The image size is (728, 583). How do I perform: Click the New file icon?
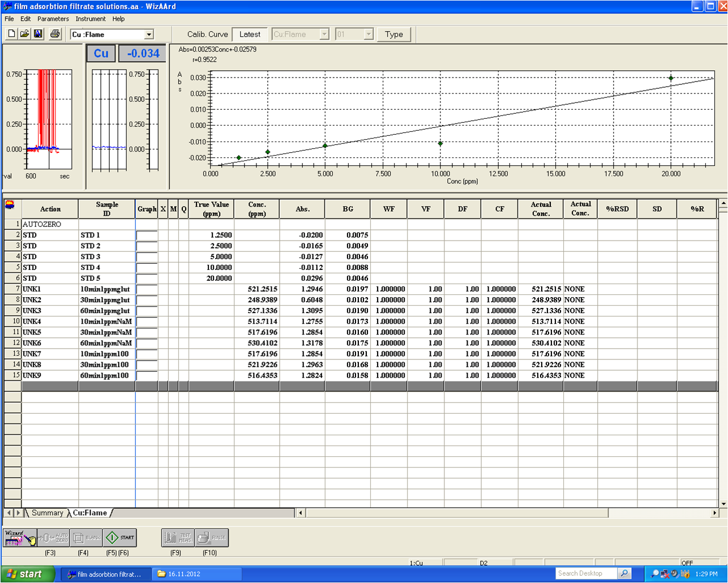[x=11, y=34]
